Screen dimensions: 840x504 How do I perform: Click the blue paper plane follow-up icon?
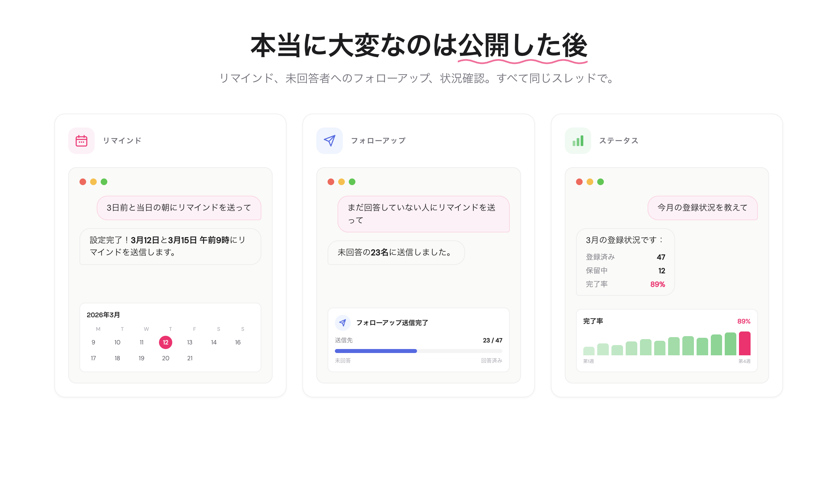pos(329,141)
